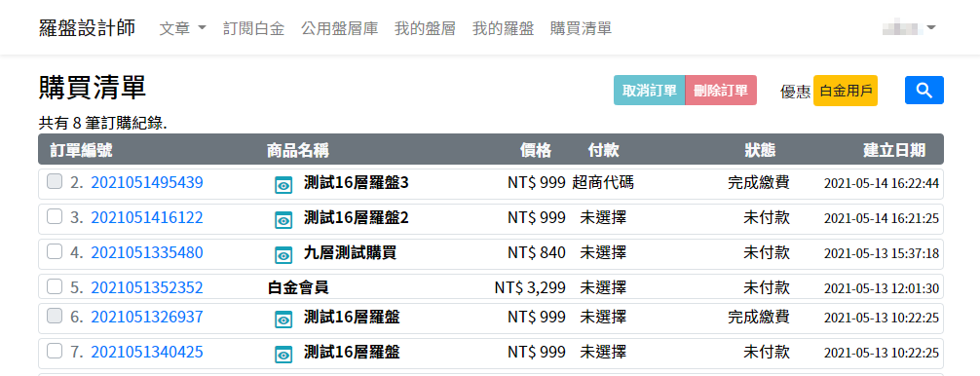Open order link 2021051416122

click(147, 217)
